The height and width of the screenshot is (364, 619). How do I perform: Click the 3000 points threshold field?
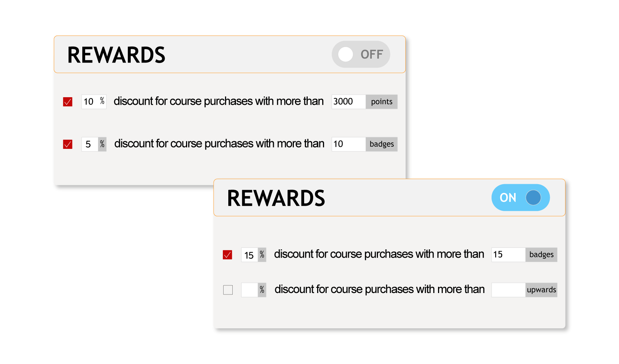click(x=348, y=102)
